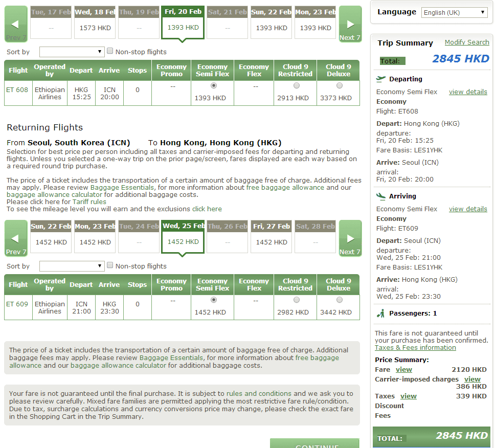
Task: Enable Non-stop flights for returning flights
Action: [x=110, y=265]
